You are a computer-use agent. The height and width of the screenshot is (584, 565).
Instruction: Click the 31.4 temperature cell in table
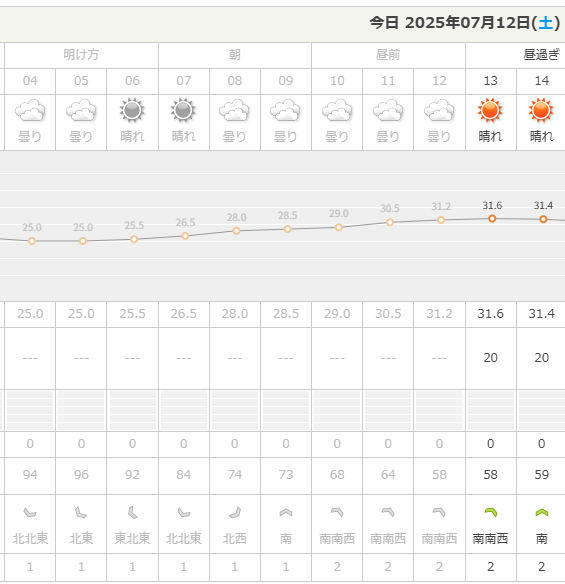542,314
